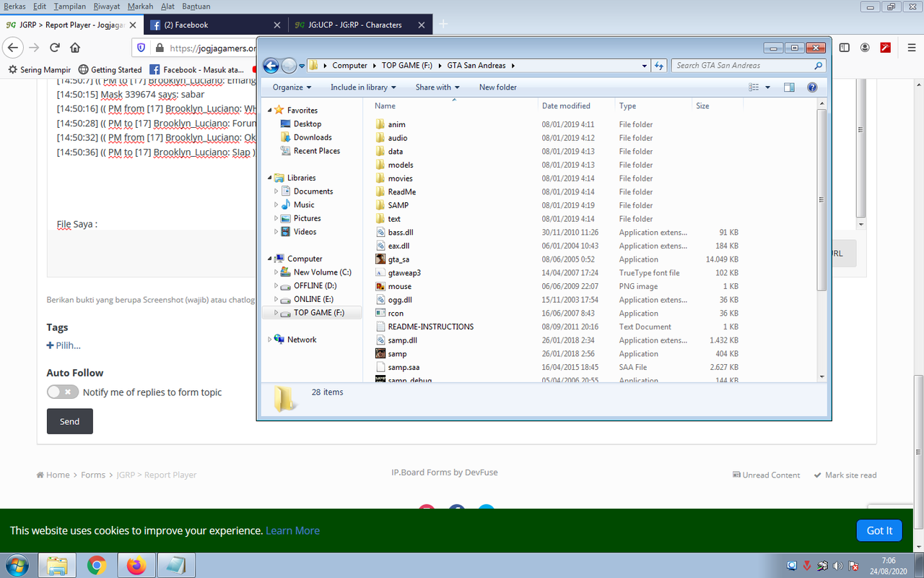This screenshot has width=924, height=578.
Task: Select the samp application file
Action: point(397,354)
